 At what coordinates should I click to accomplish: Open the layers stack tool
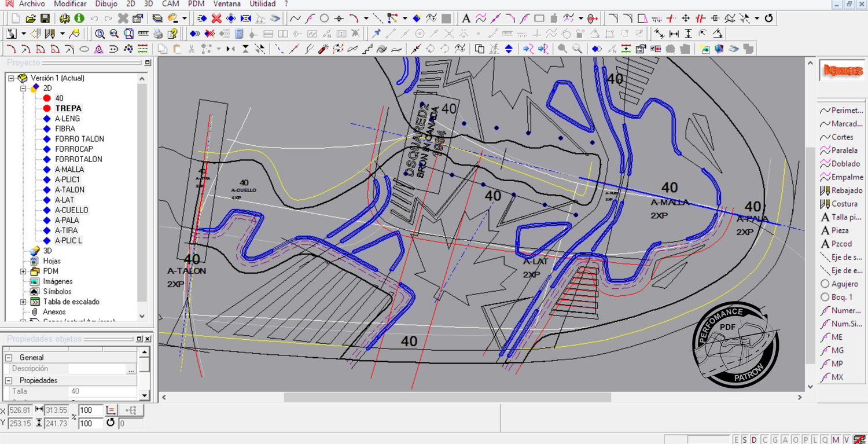[x=157, y=19]
